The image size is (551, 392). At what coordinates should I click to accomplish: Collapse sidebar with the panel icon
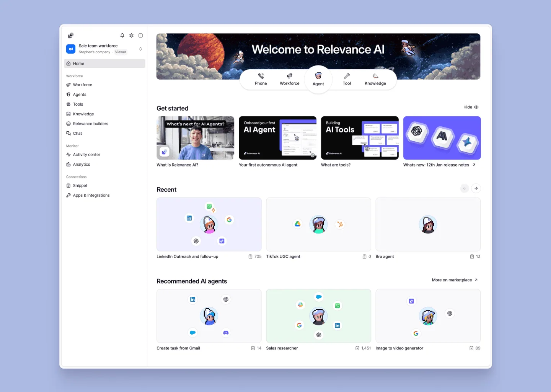tap(140, 36)
